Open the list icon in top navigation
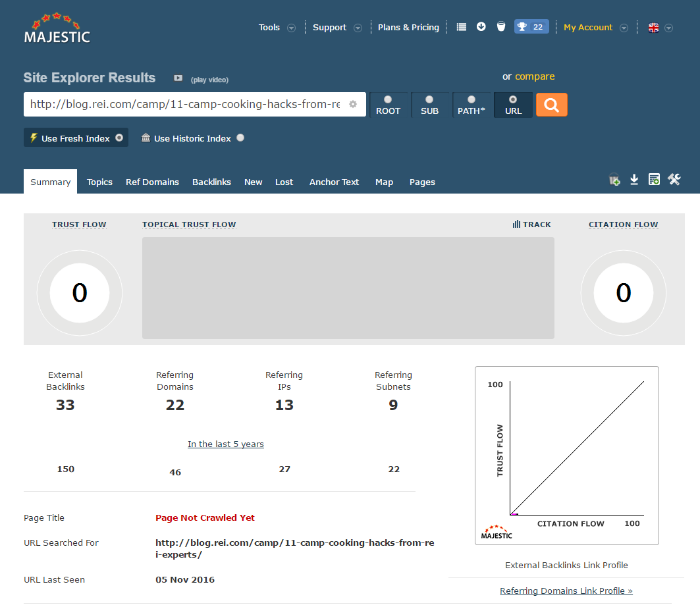 [462, 27]
